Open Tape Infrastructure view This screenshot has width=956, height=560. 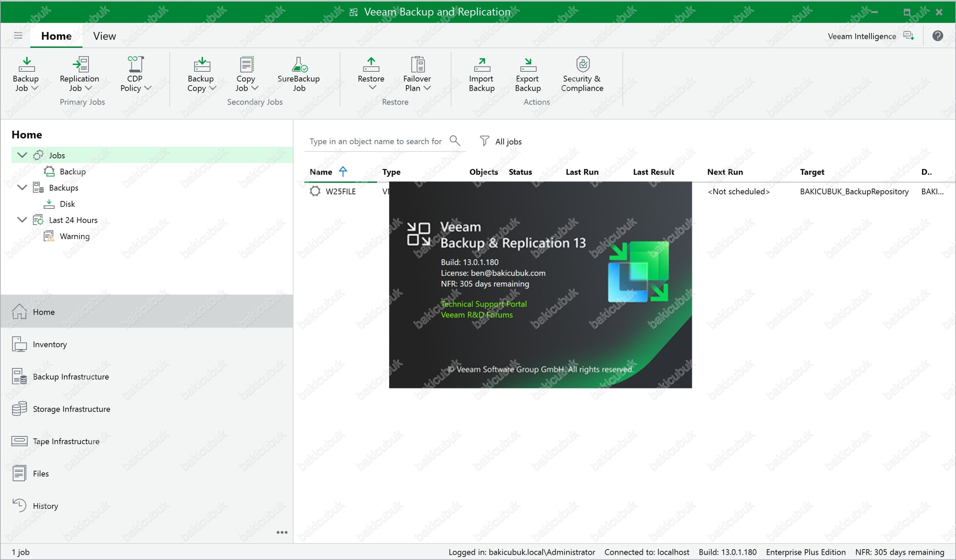pyautogui.click(x=66, y=441)
